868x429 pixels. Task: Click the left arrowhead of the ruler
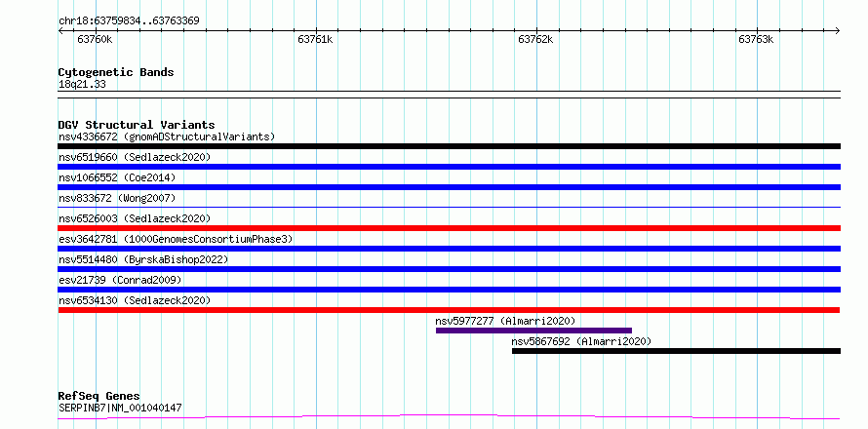(60, 31)
